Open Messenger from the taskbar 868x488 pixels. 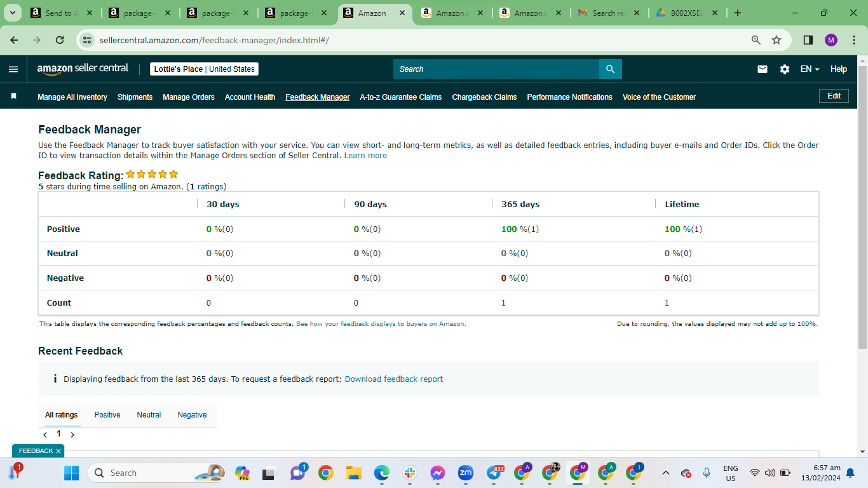click(437, 473)
